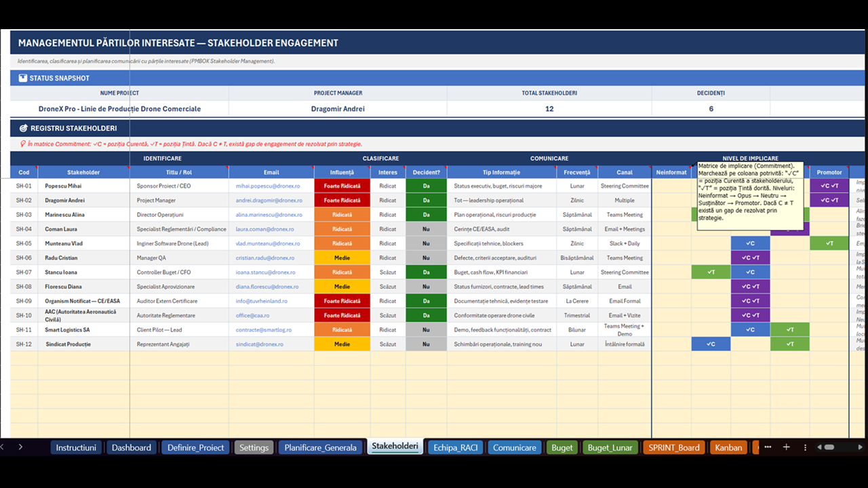Image resolution: width=868 pixels, height=488 pixels.
Task: Open the contracte@smartlog.ro email link
Action: point(264,330)
